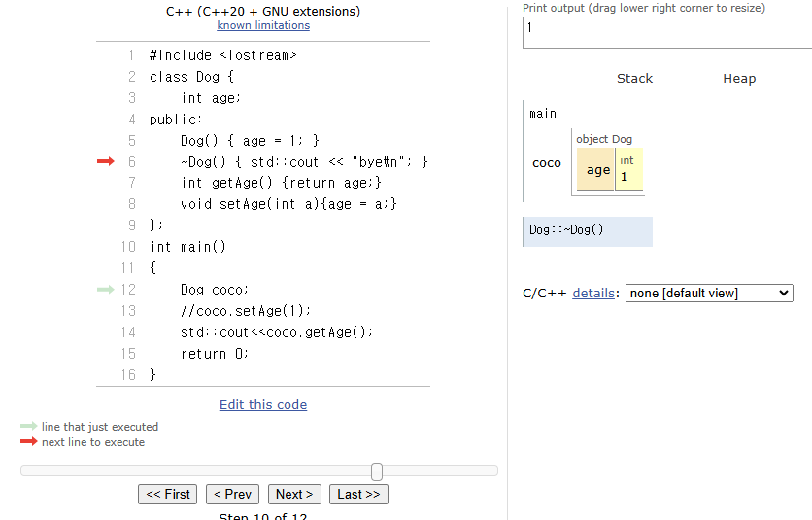Click the line number 9 in the gutter
812x520 pixels.
click(131, 225)
